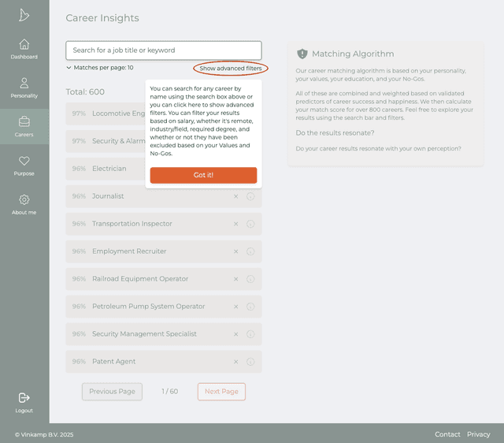Open the Purpose heart icon

[24, 161]
